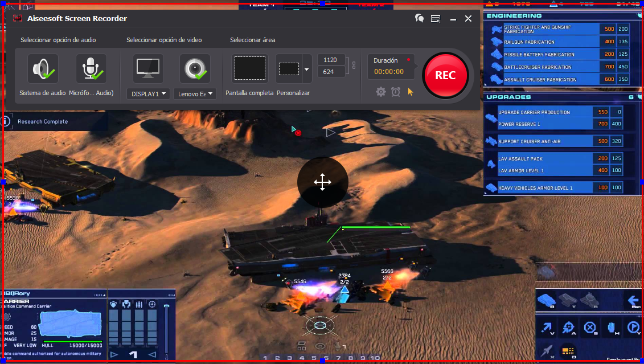Decrease power reserve with left triangle
This screenshot has height=364, width=644.
(x=152, y=354)
